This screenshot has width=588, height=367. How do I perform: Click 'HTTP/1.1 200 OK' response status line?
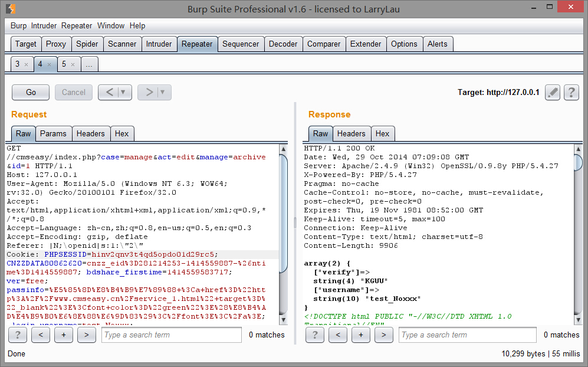pos(339,148)
